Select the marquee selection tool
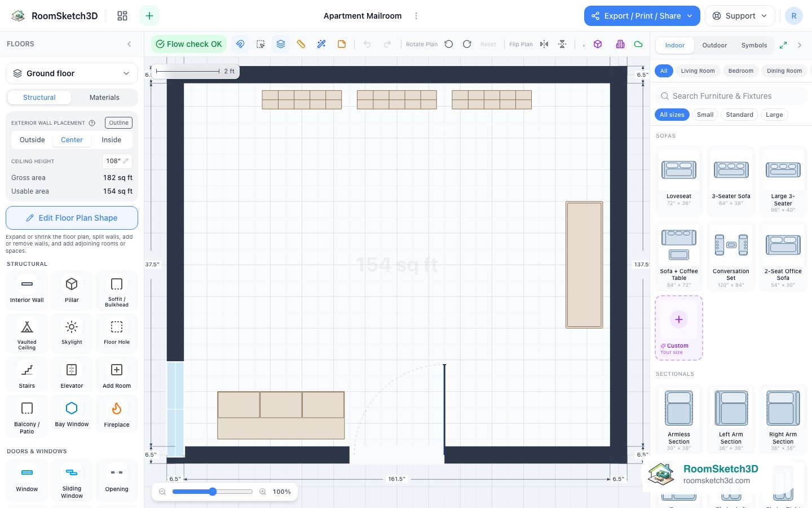This screenshot has height=508, width=812. coord(261,44)
